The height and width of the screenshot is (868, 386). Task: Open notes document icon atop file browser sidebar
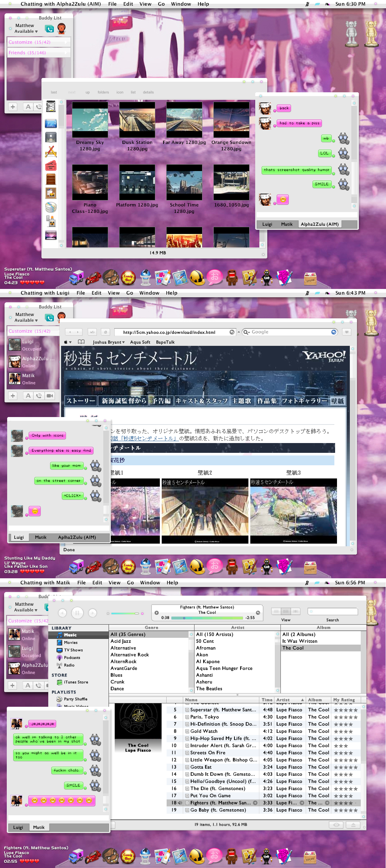(x=51, y=107)
